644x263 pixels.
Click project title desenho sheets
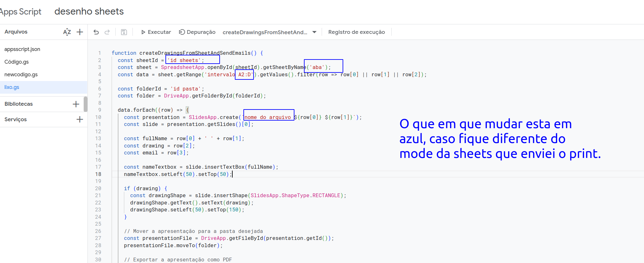click(89, 11)
